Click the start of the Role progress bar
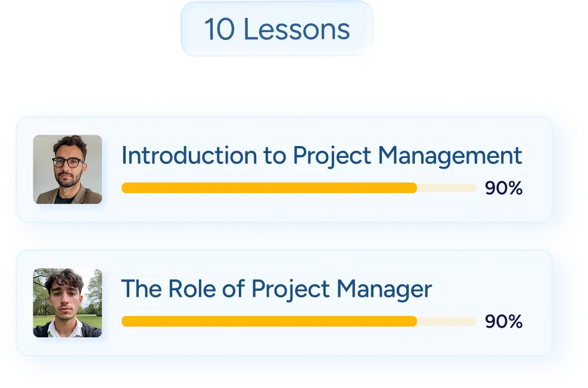 (x=126, y=321)
